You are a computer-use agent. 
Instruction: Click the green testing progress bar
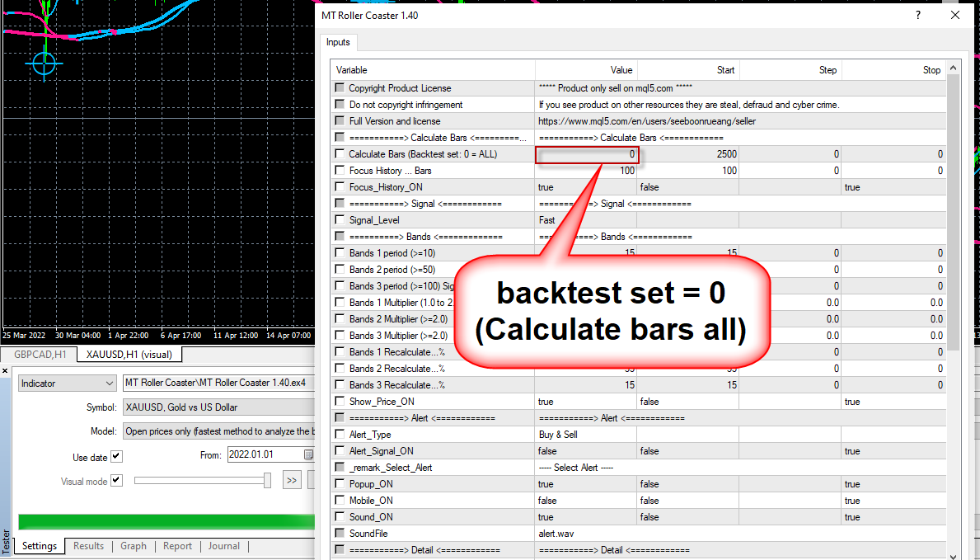click(166, 521)
